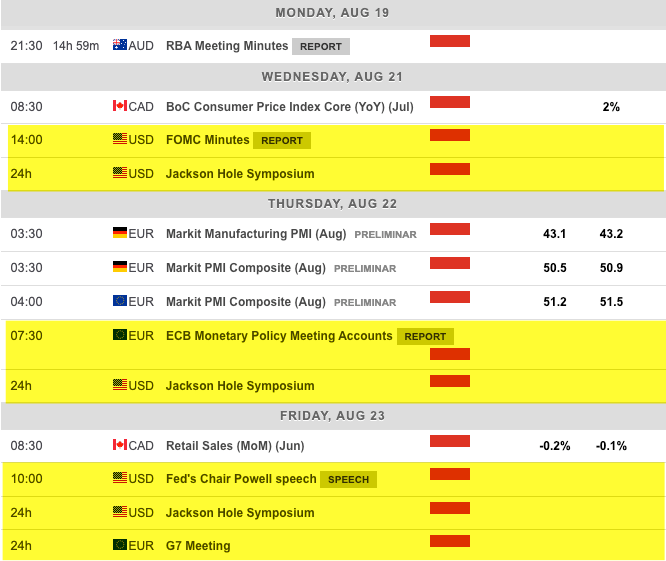The image size is (666, 561).
Task: Click Canadian flag in Retail Sales row
Action: click(120, 445)
